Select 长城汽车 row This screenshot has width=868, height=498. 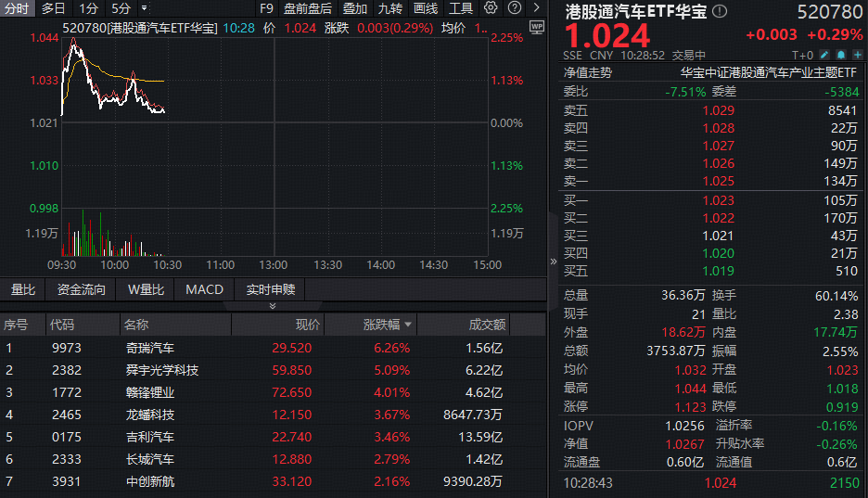coord(274,459)
